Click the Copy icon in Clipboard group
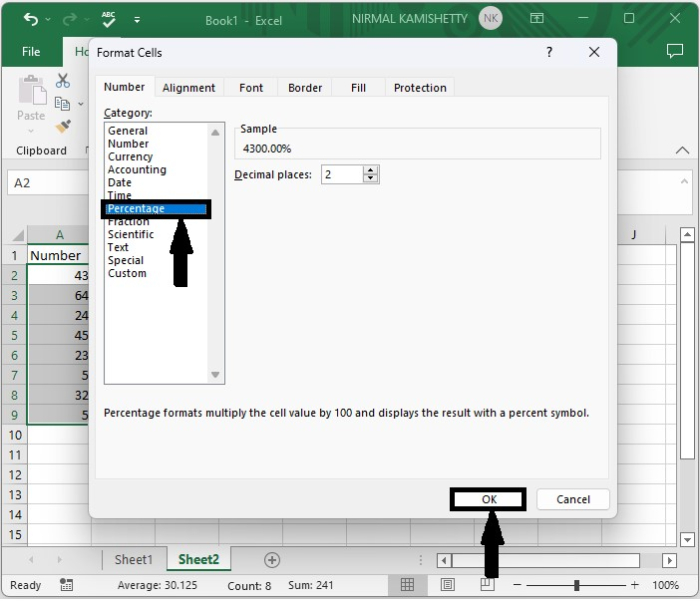The image size is (700, 601). tap(62, 104)
